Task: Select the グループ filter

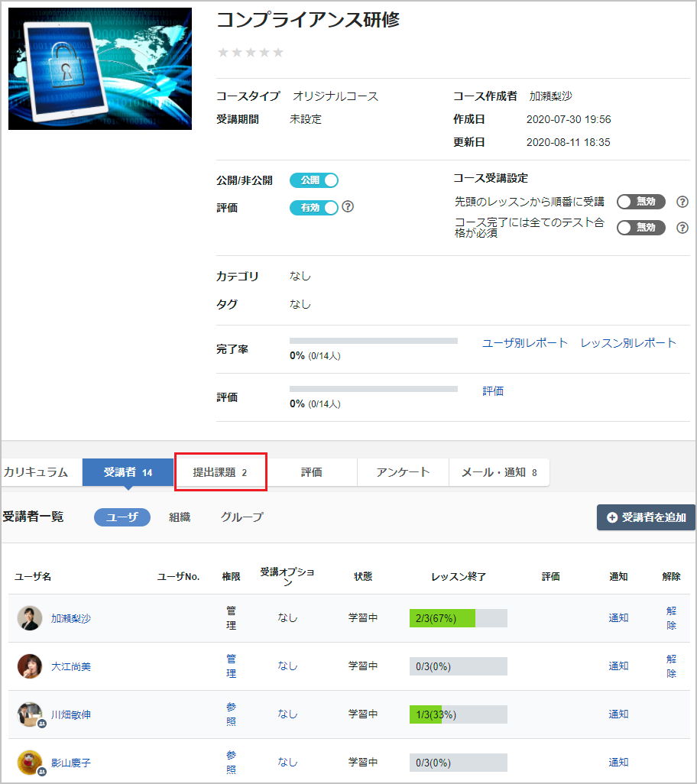Action: pyautogui.click(x=242, y=517)
